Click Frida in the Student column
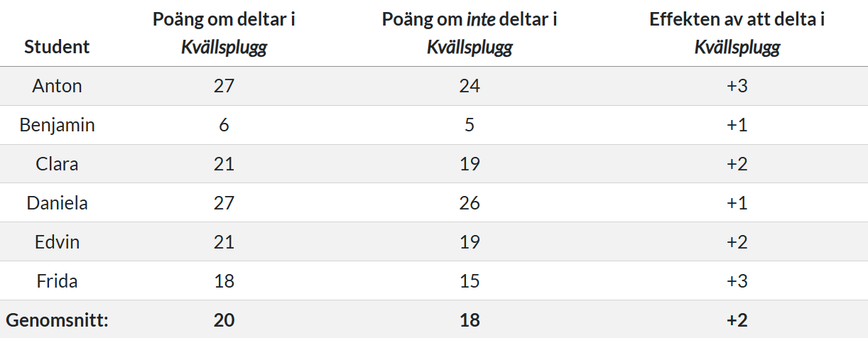This screenshot has height=338, width=868. 57,281
